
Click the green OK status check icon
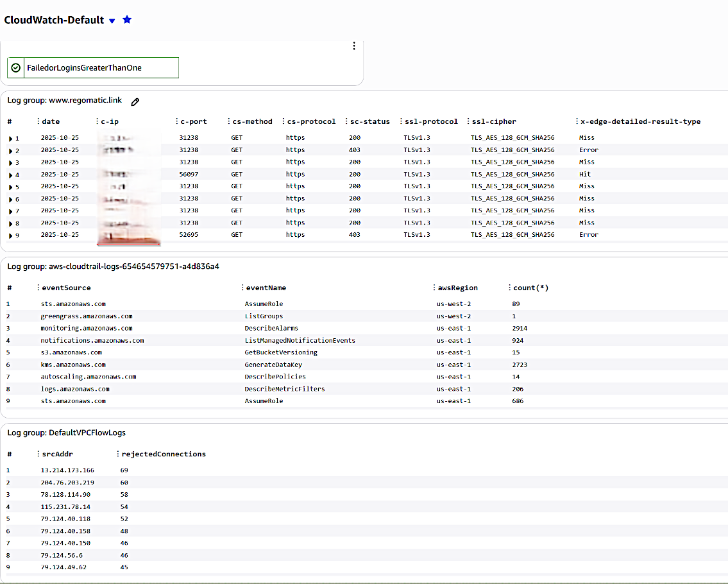coord(16,67)
